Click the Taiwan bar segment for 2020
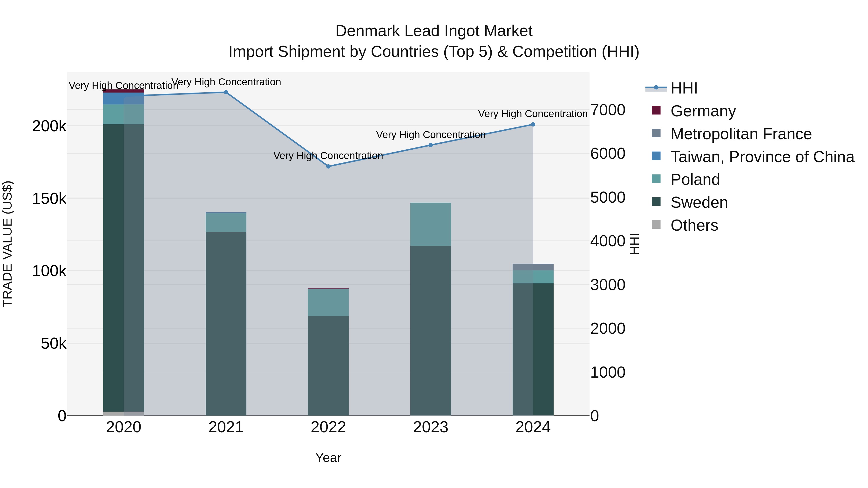The image size is (868, 488). pos(124,99)
